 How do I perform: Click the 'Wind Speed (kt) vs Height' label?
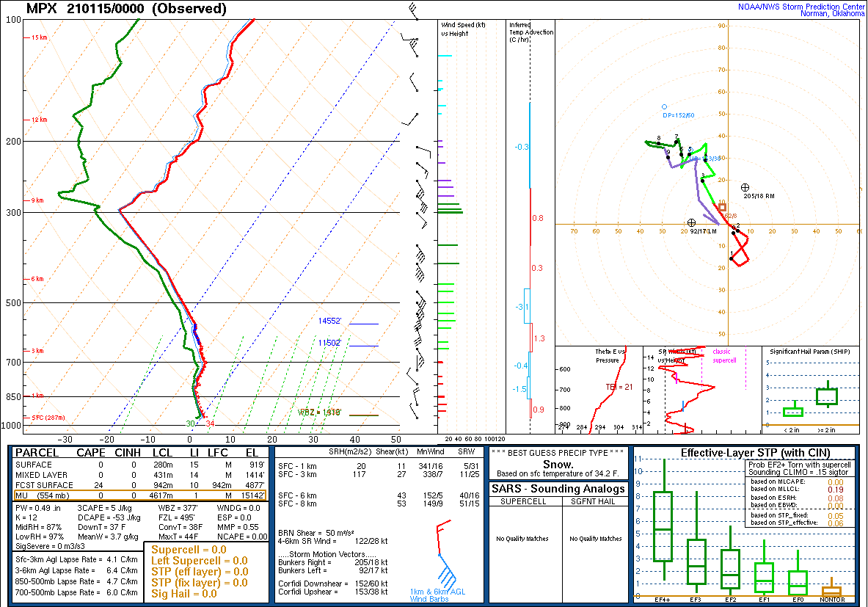pyautogui.click(x=463, y=29)
